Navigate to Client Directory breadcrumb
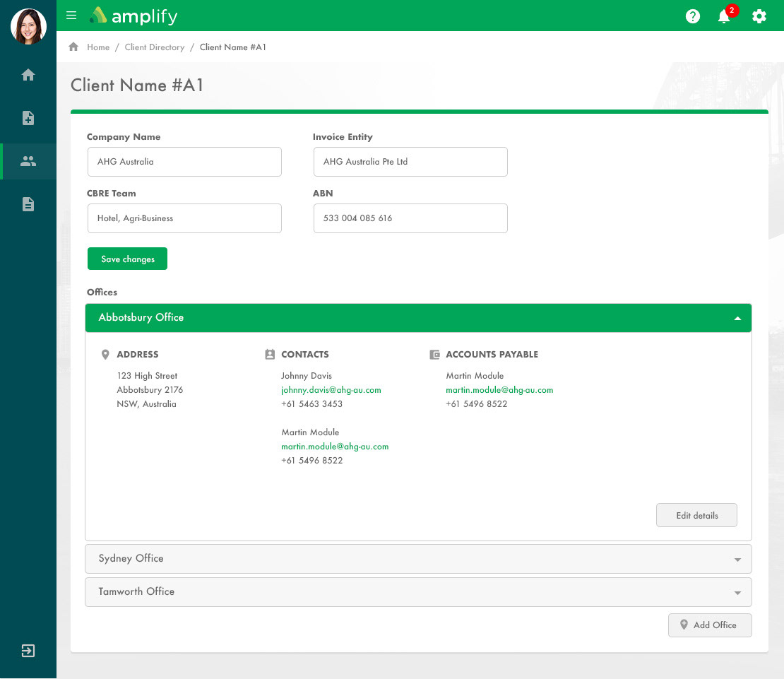 click(x=155, y=47)
